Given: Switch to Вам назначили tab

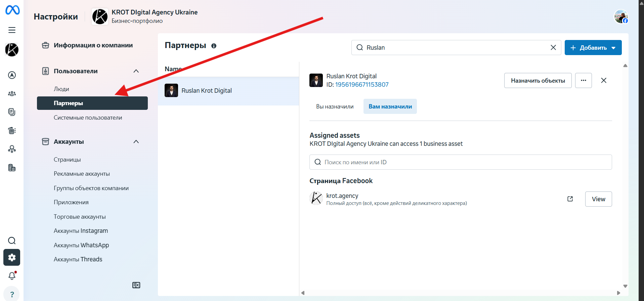Looking at the screenshot, I should pyautogui.click(x=390, y=106).
